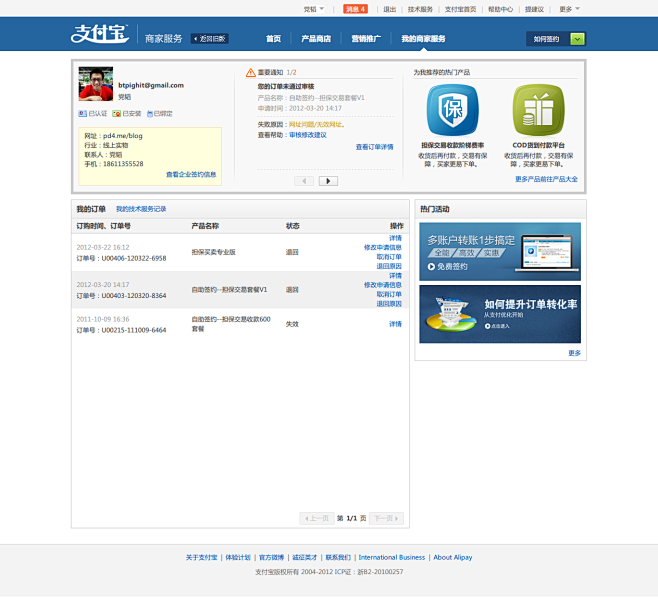Click the 自助签约--担保交易套餐V1 order product name
Image resolution: width=658 pixels, height=608 pixels.
click(229, 290)
